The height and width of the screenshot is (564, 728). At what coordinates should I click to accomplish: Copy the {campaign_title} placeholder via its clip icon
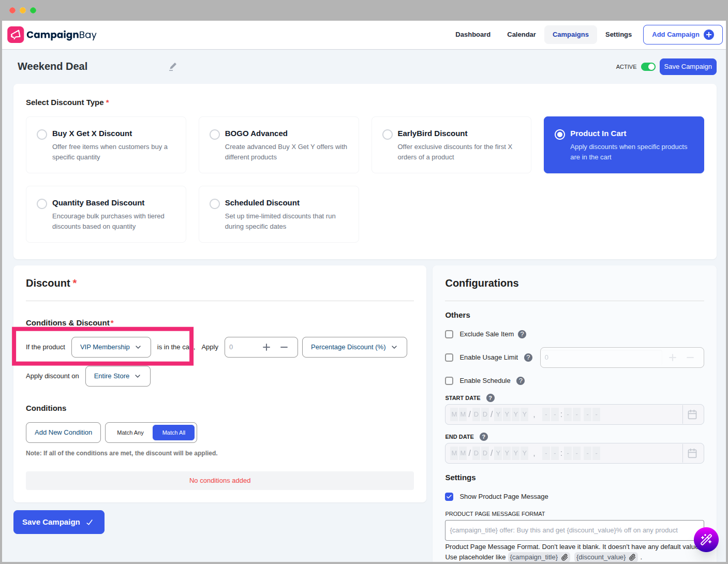point(564,557)
